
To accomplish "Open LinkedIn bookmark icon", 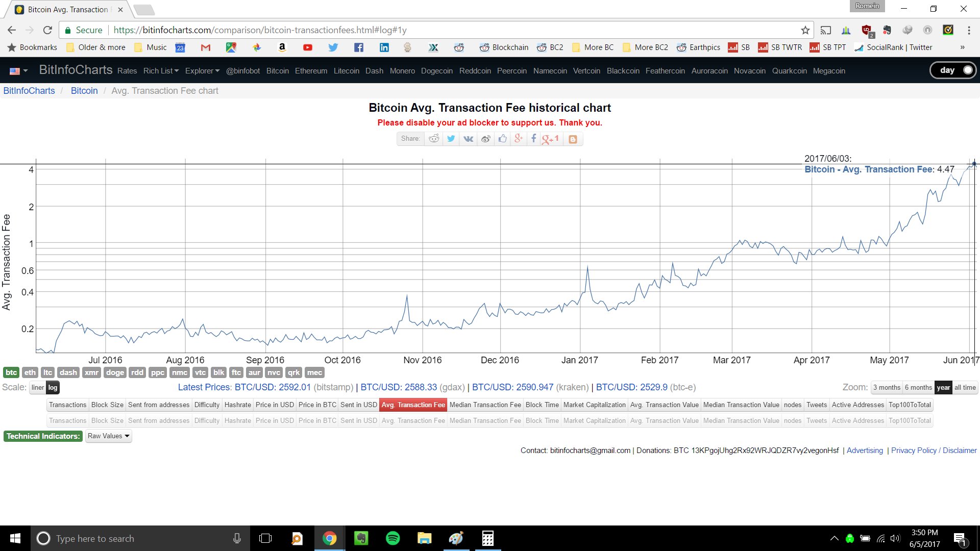I will tap(384, 47).
